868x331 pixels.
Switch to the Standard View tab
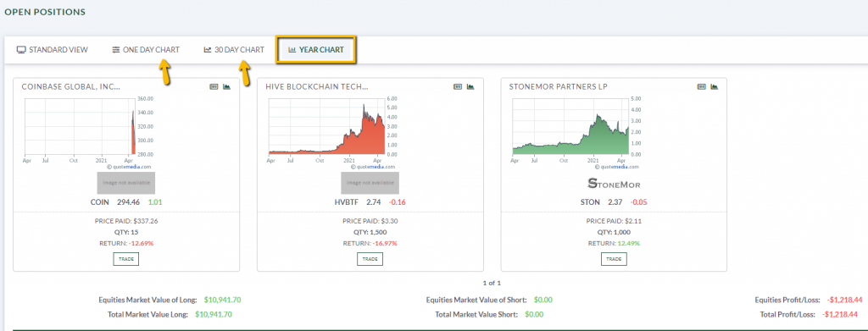tap(53, 50)
